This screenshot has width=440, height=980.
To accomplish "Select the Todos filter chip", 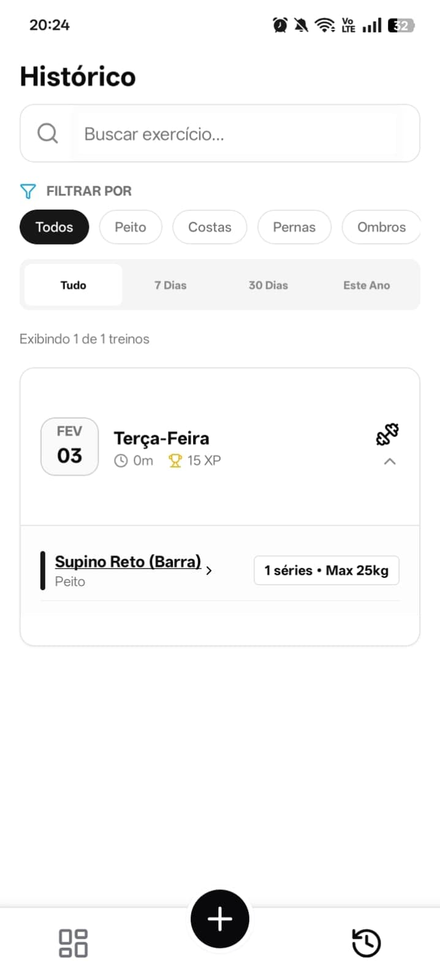I will pyautogui.click(x=55, y=227).
